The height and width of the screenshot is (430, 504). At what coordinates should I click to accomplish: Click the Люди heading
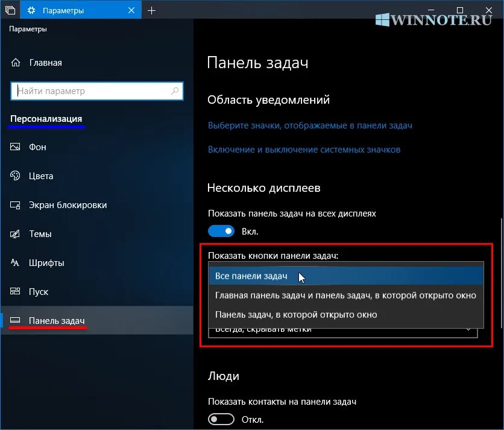[224, 376]
